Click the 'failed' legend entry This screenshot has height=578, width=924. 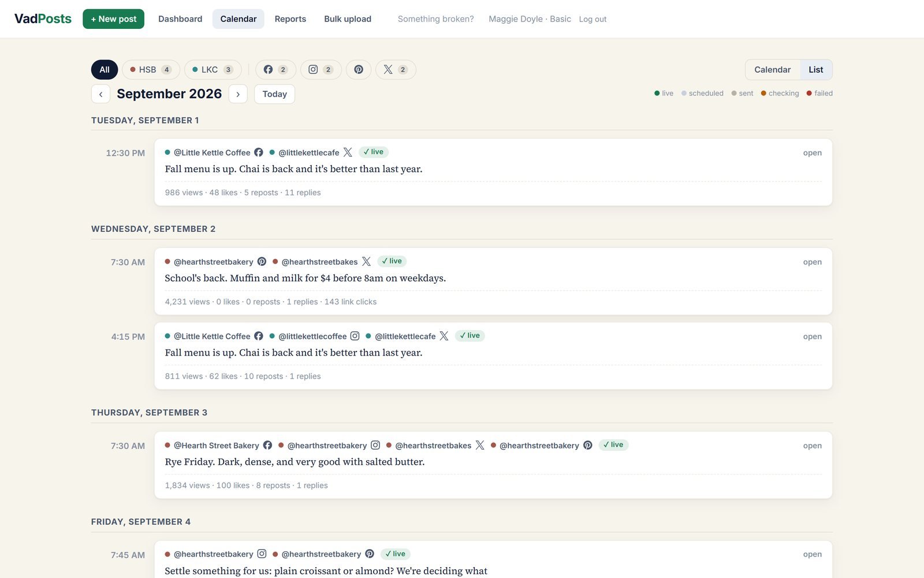[819, 93]
